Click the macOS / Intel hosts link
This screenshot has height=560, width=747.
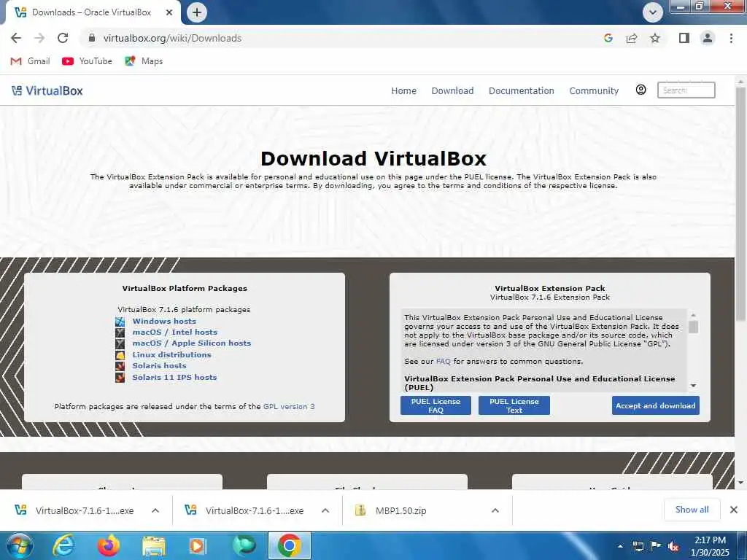click(x=175, y=332)
